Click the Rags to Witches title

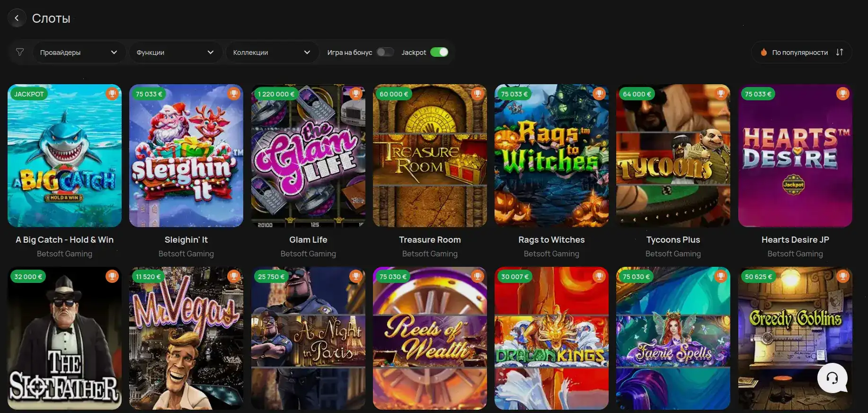(x=551, y=240)
